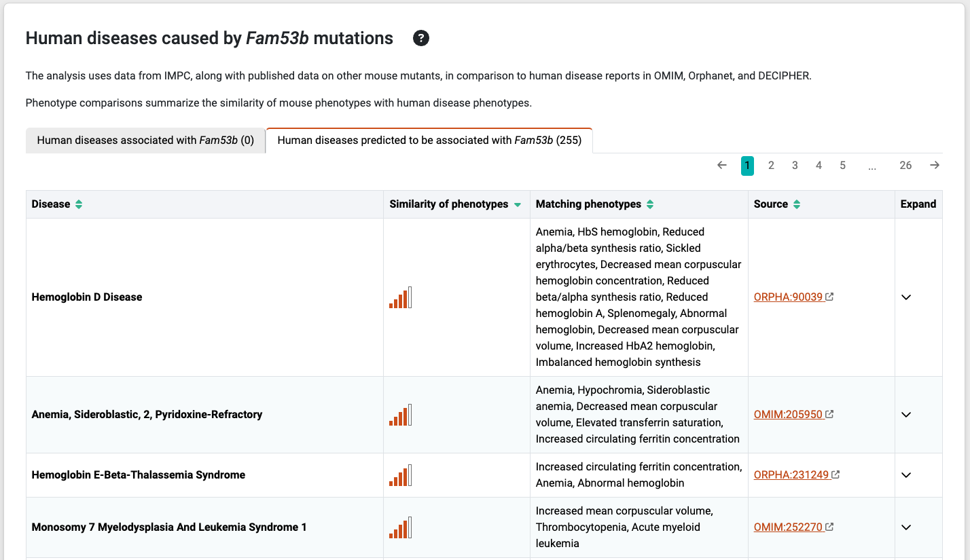Expand Monosomy 7 Myelodysplasia row

[x=906, y=527]
